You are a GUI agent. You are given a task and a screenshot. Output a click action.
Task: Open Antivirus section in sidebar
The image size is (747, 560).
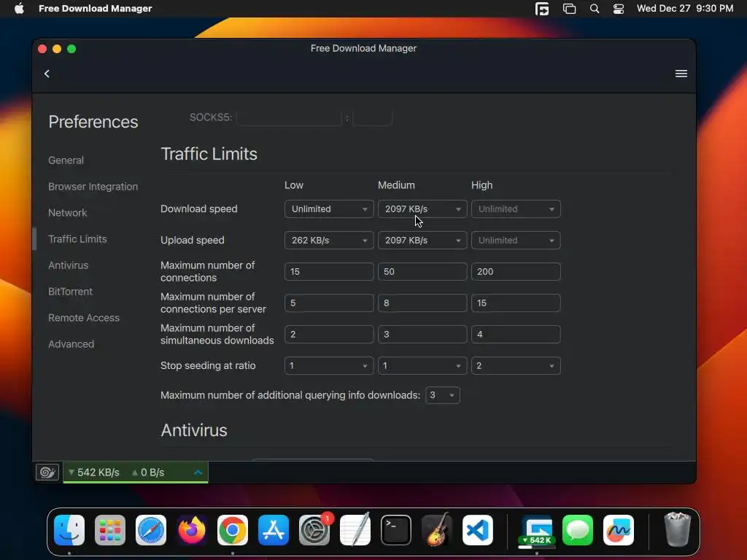(68, 265)
